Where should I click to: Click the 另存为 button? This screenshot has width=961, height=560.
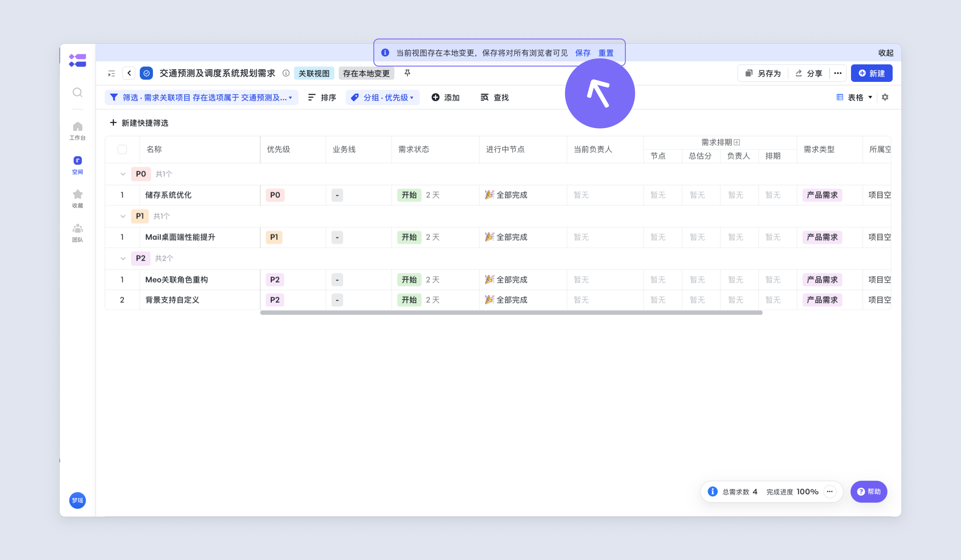[763, 73]
